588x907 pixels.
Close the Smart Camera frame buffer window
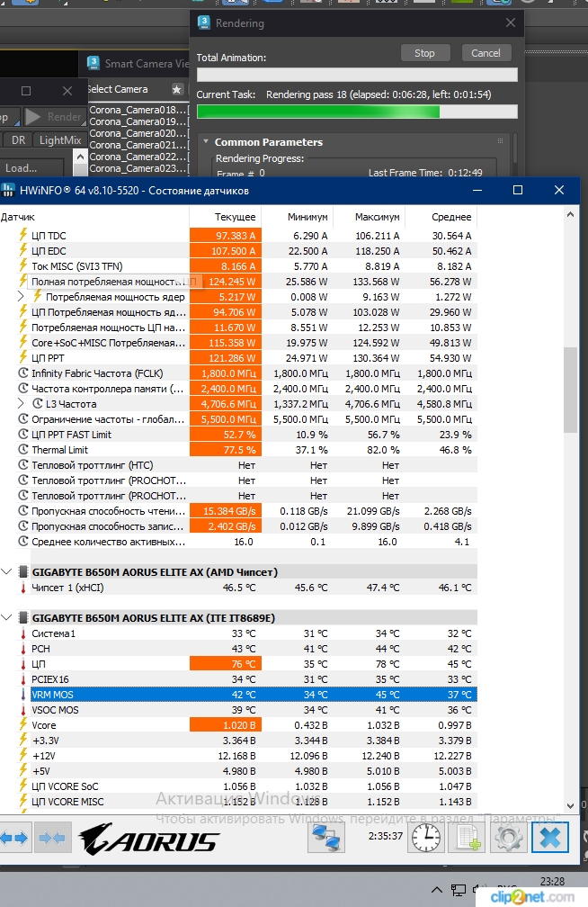click(67, 91)
